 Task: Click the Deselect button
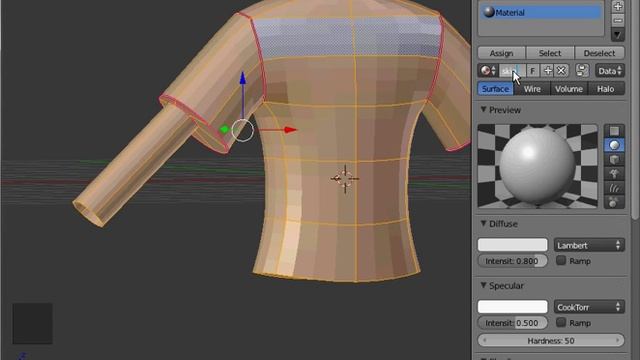coord(599,53)
